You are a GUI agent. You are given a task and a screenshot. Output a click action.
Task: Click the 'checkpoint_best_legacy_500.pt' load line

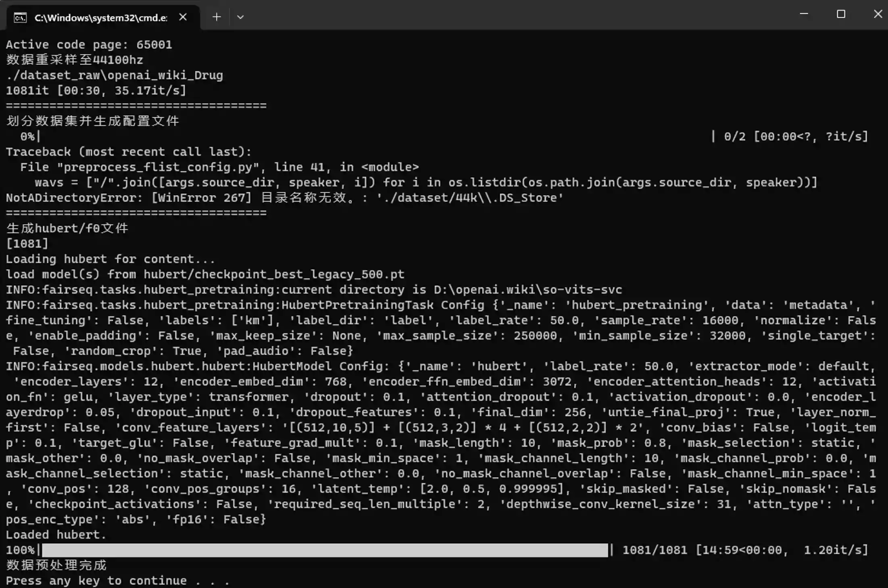pyautogui.click(x=205, y=275)
